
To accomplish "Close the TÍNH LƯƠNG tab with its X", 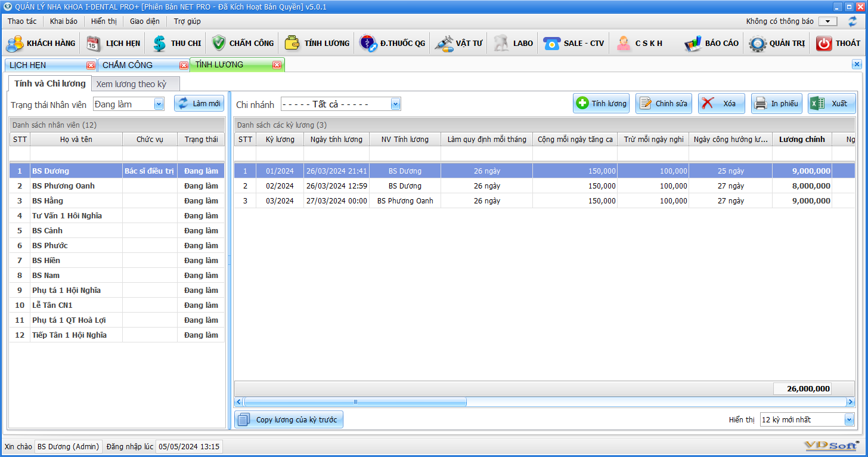I will tap(277, 65).
